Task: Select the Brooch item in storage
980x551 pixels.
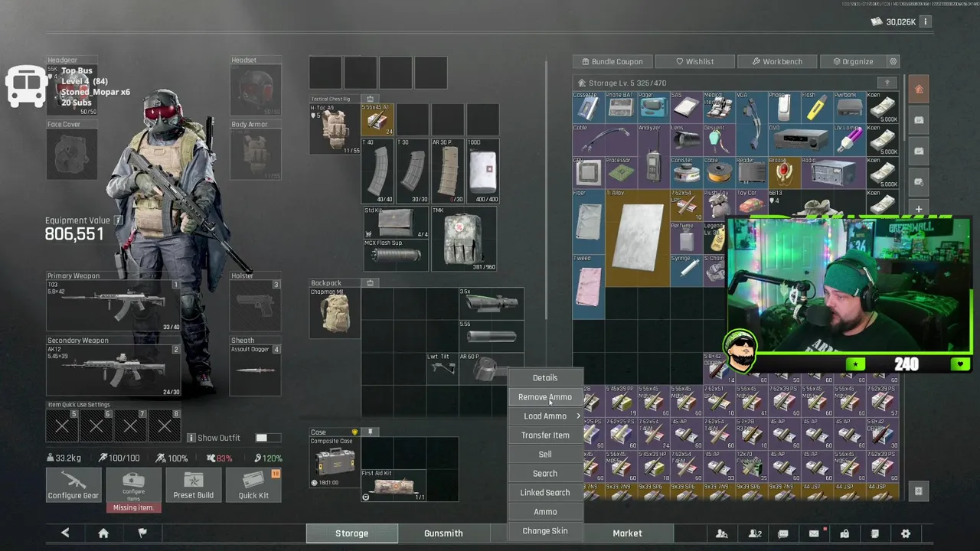Action: click(x=783, y=173)
